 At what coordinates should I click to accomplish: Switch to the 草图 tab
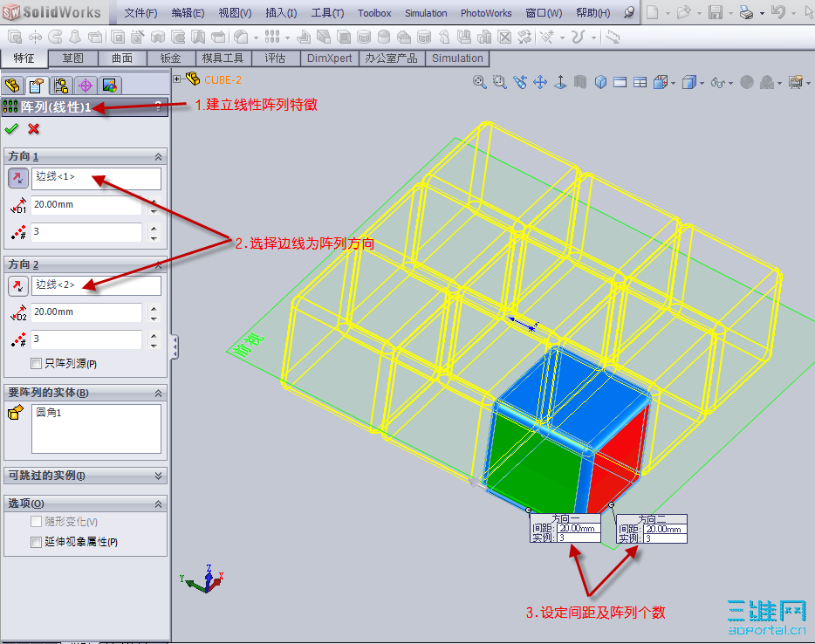[x=72, y=58]
